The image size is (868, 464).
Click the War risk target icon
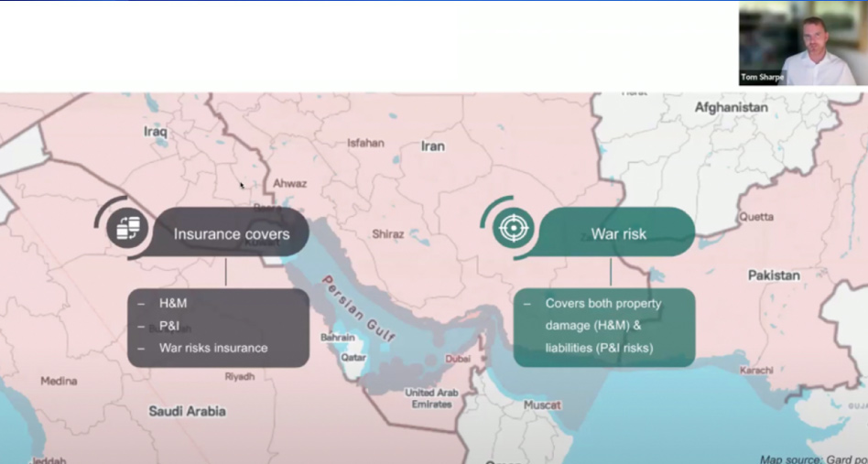[513, 226]
